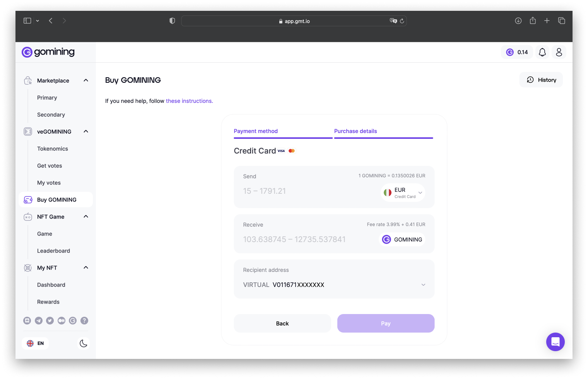Open purchase History

point(541,80)
